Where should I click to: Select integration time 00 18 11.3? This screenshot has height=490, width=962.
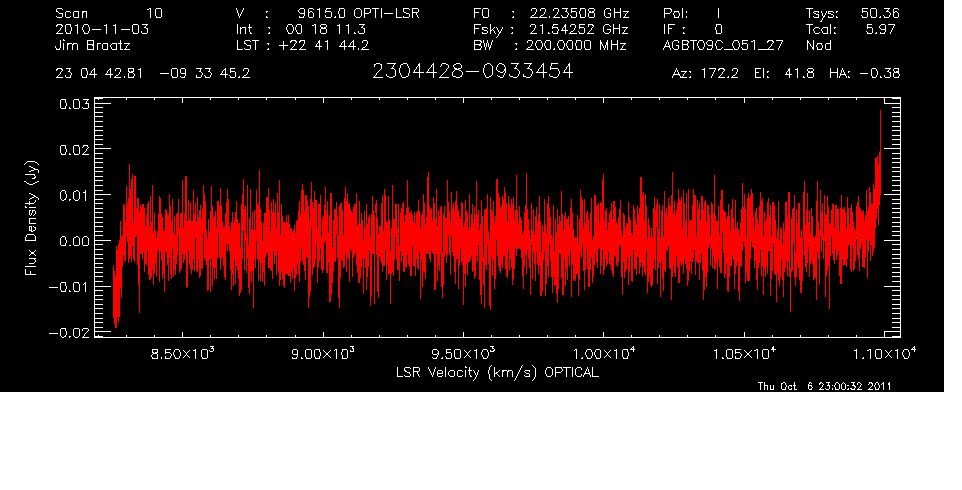click(x=325, y=29)
